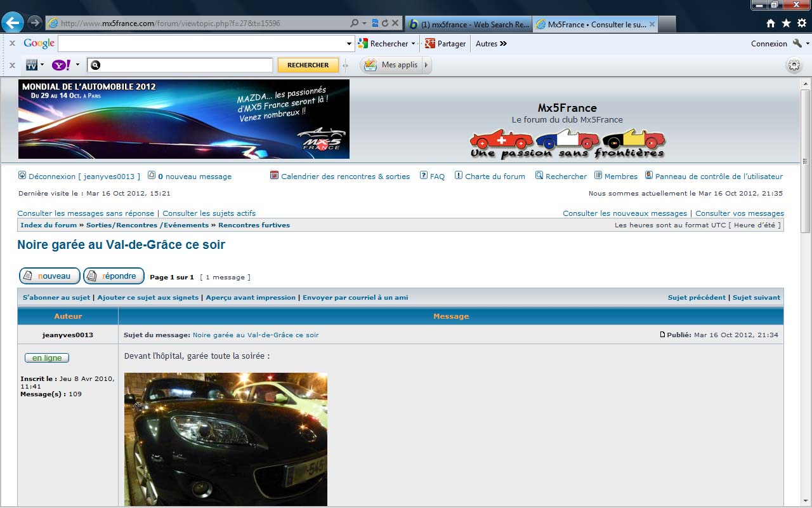Screen dimensions: 812x508
Task: Close the Google toolbar with its X
Action: point(12,44)
